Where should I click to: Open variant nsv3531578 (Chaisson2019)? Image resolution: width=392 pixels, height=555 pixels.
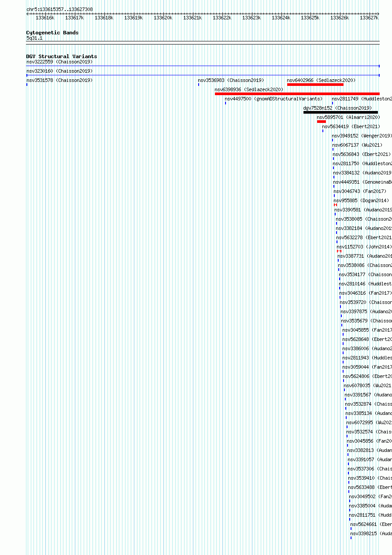click(59, 80)
